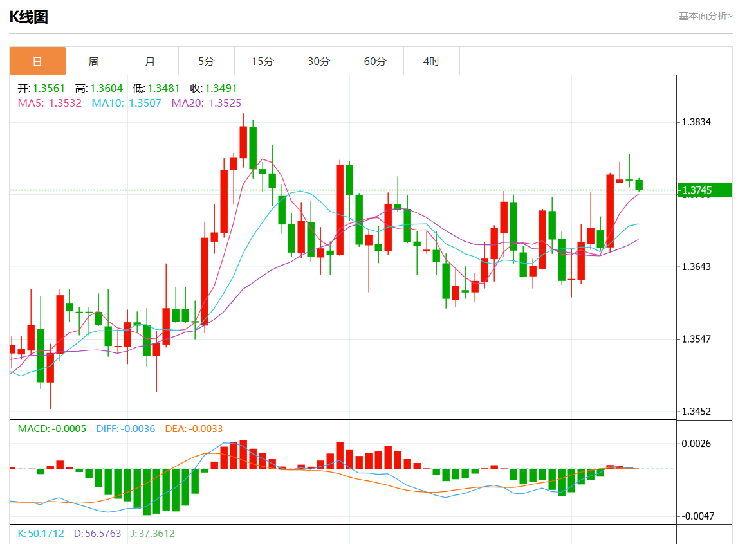Viewport: 756px width, 544px height.
Task: Click the close value 1.3491
Action: click(x=221, y=88)
